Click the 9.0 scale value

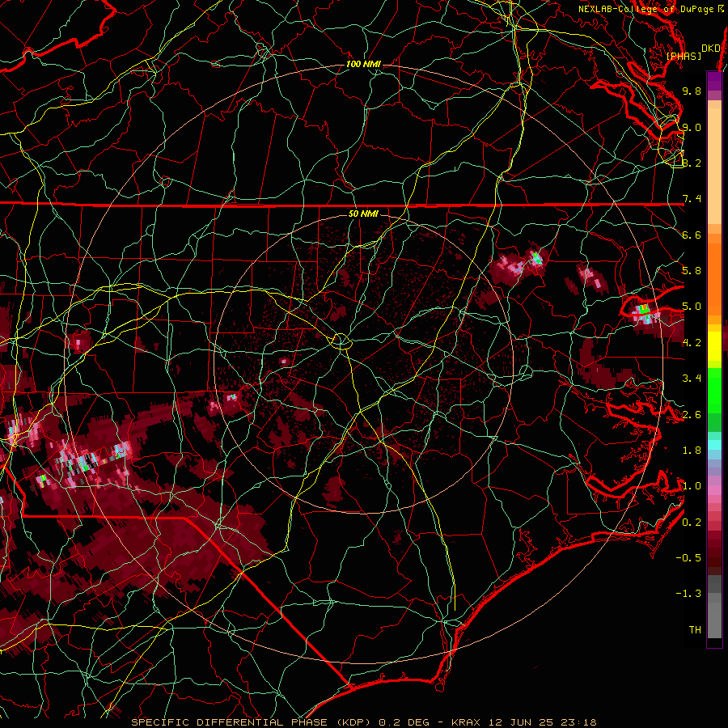click(x=692, y=127)
